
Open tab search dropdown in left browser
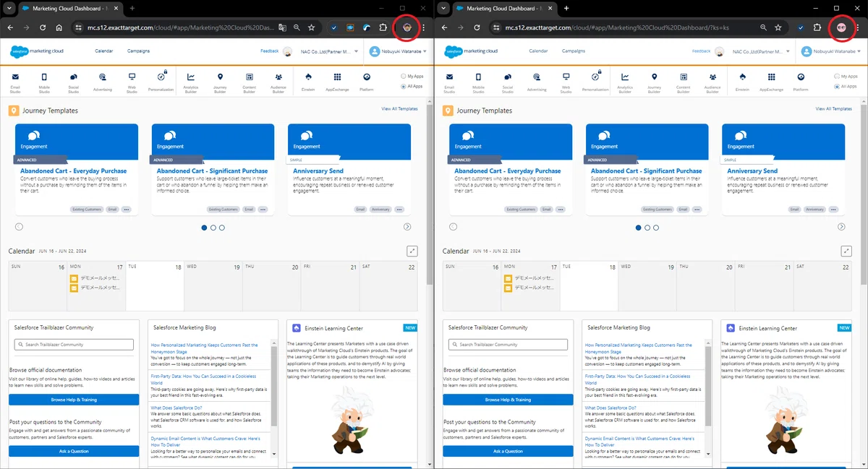coord(9,8)
